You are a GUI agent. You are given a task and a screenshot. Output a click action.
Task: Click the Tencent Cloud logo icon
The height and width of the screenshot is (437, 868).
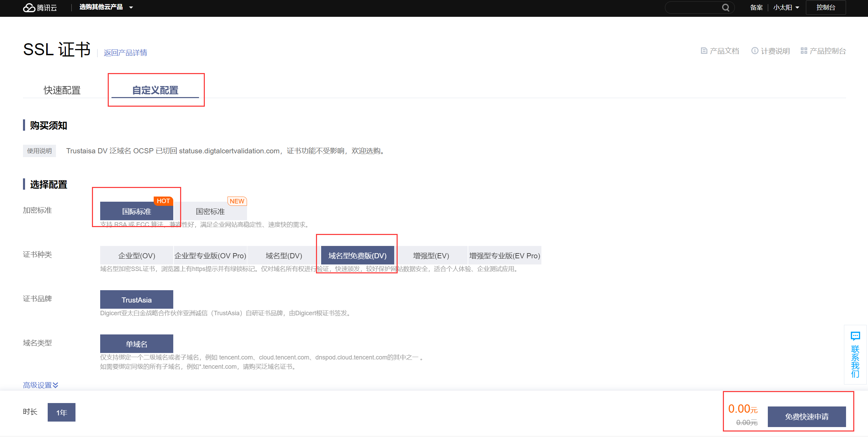(29, 8)
